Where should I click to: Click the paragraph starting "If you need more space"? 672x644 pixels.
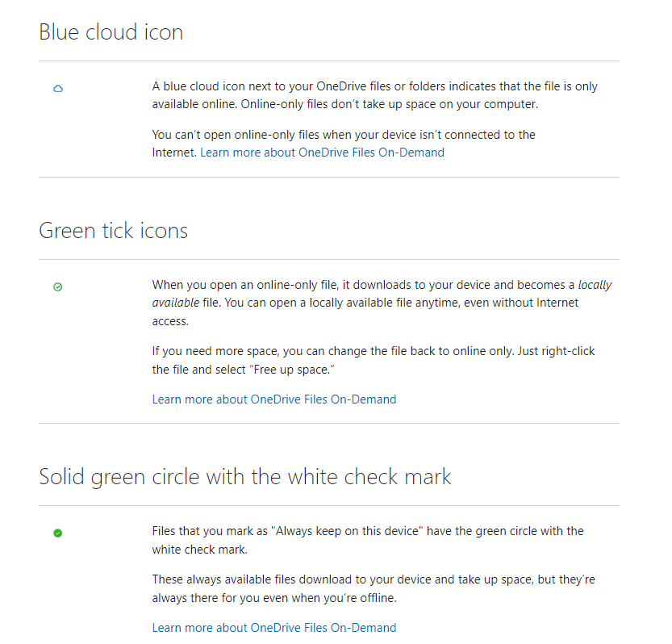(x=374, y=360)
